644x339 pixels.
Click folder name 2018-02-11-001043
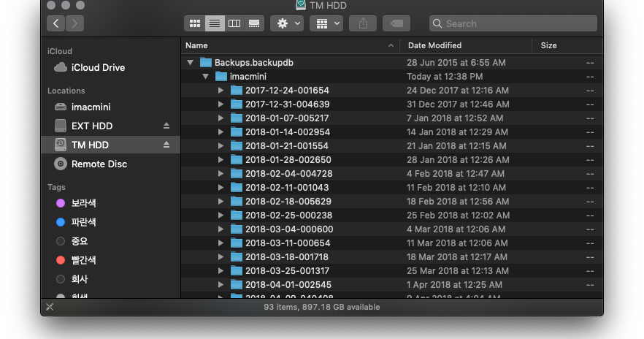coord(287,188)
